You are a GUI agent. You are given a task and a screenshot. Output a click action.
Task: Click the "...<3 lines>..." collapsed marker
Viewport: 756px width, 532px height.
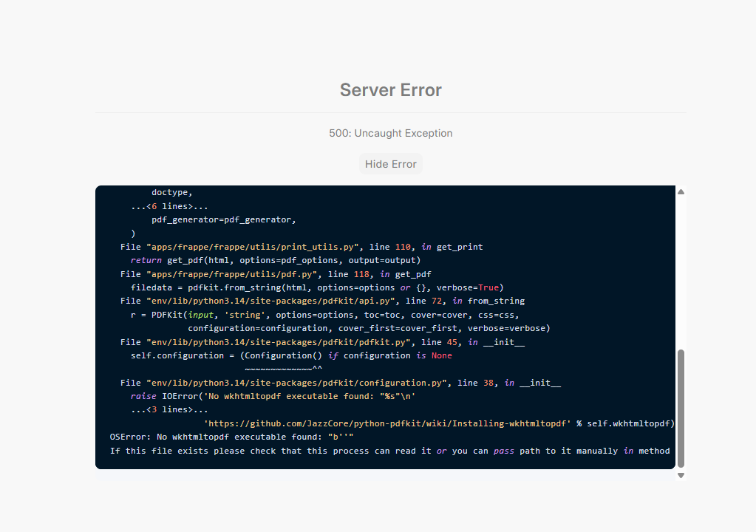169,409
